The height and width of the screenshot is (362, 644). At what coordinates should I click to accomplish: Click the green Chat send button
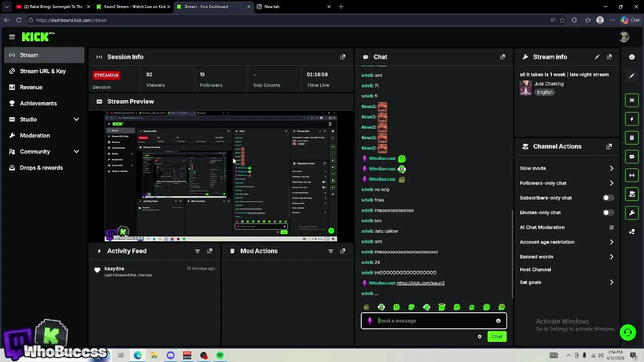click(x=497, y=337)
